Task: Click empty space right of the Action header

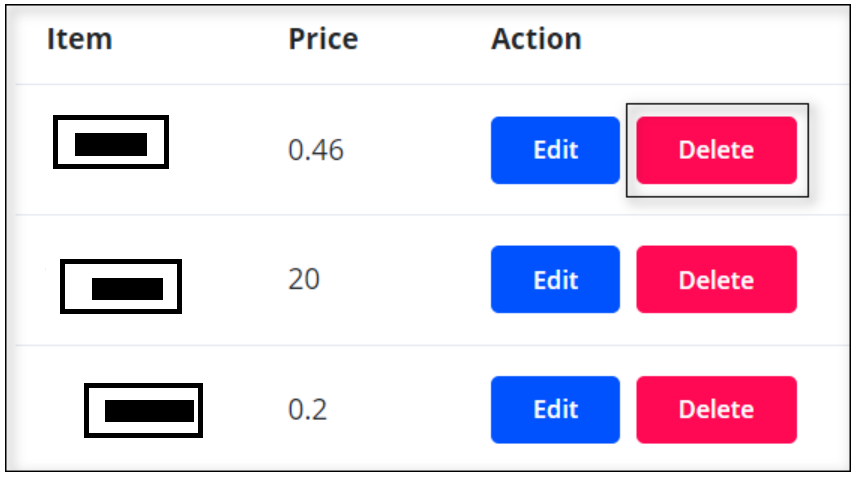Action: (x=720, y=39)
